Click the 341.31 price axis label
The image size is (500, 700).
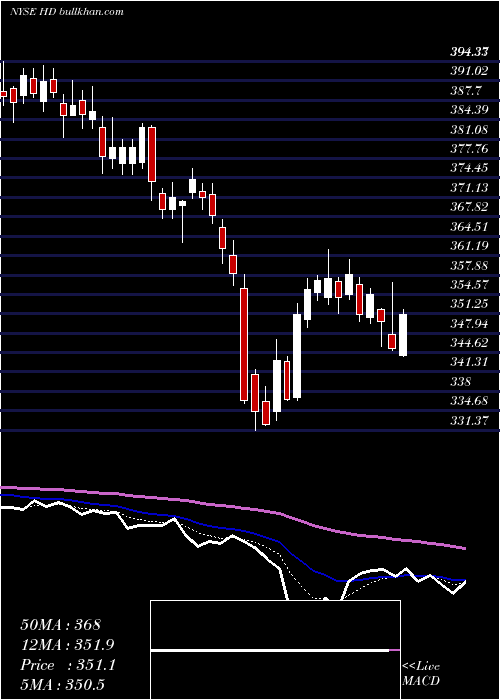click(x=468, y=362)
